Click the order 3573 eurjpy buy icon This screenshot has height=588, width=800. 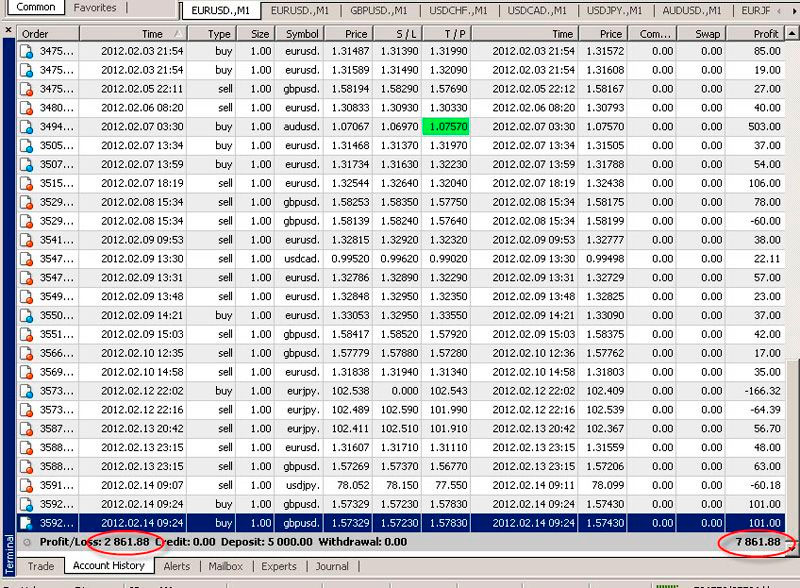pos(28,390)
